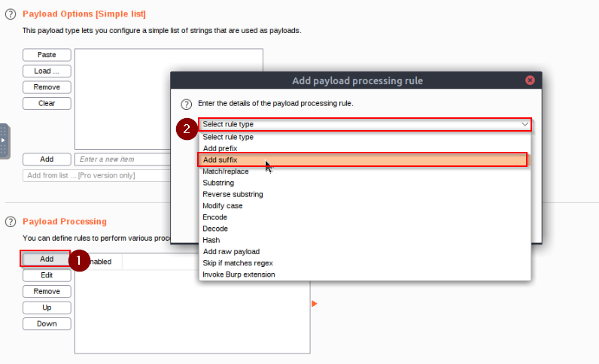Click the Load ... button

tap(47, 71)
